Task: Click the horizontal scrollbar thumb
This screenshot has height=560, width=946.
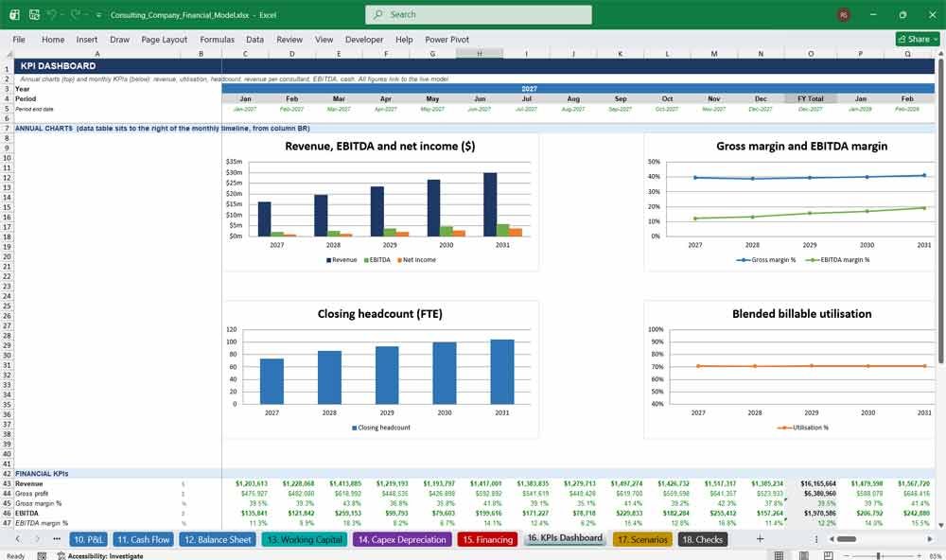Action: (x=847, y=539)
